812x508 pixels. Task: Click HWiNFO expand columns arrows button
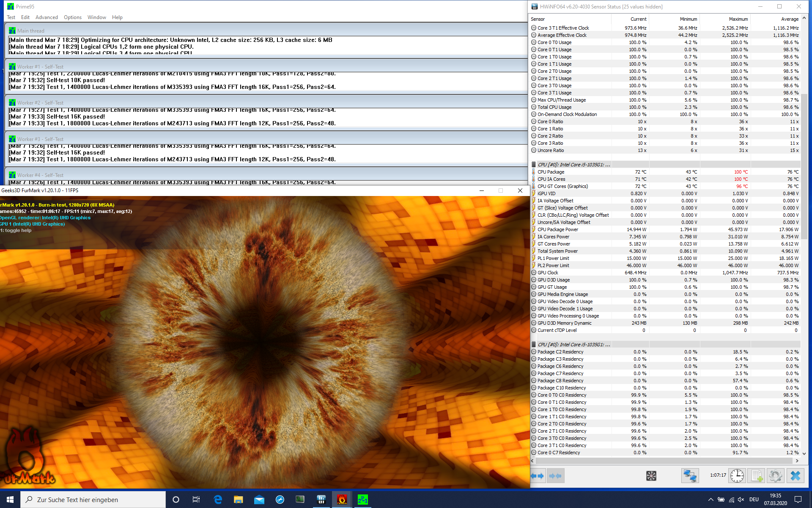point(538,476)
